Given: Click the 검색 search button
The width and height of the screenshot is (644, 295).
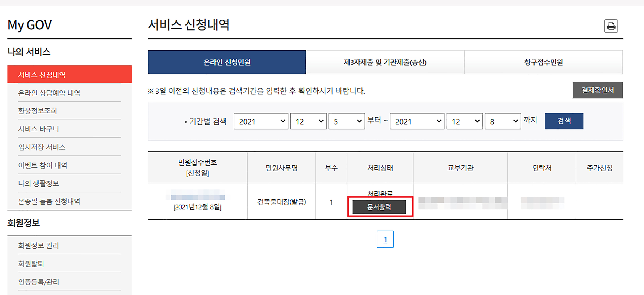Looking at the screenshot, I should (x=564, y=121).
